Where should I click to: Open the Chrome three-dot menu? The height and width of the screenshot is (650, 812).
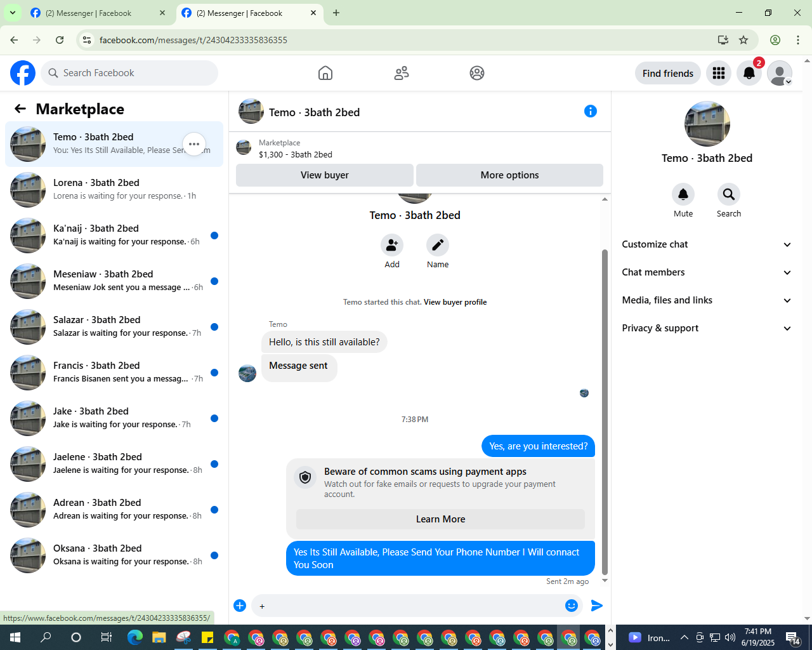[x=798, y=40]
